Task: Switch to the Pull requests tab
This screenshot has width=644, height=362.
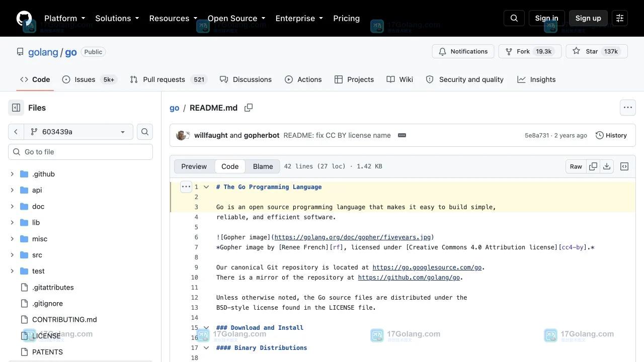Action: point(168,79)
